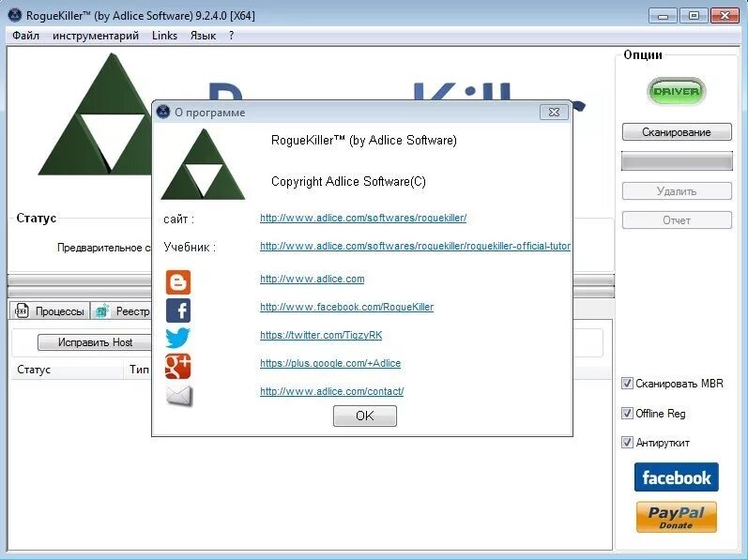Open the adlice.com/contact/ link

pyautogui.click(x=331, y=391)
